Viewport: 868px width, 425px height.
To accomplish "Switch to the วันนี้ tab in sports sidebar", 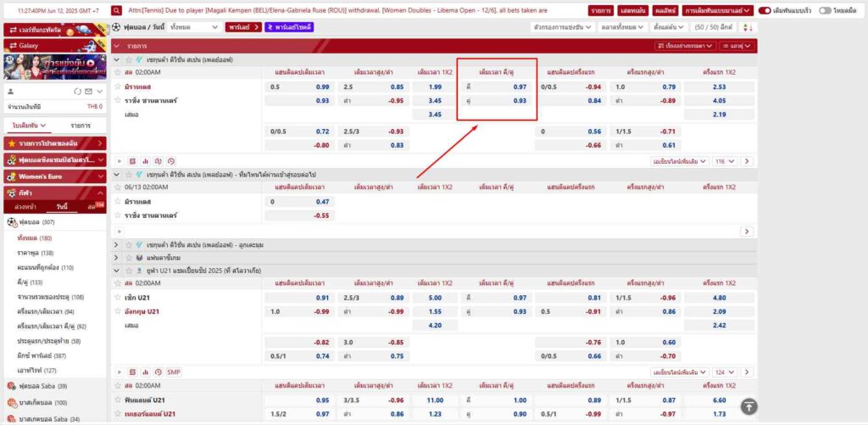I will point(62,207).
